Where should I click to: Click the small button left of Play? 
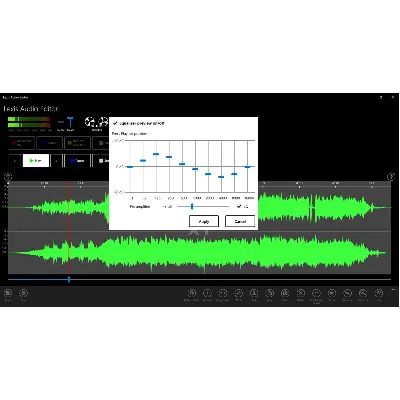15,161
